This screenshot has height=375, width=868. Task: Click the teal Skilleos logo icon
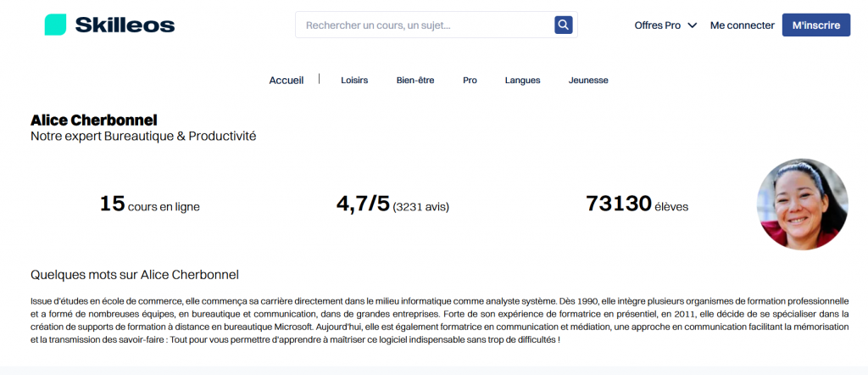coord(55,25)
